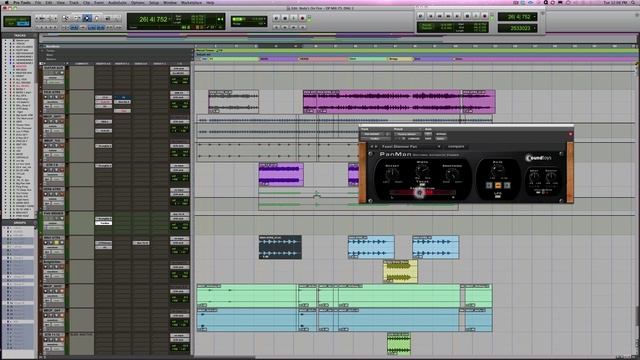
Task: Click Stop in floating Transport window
Action: tap(467, 16)
